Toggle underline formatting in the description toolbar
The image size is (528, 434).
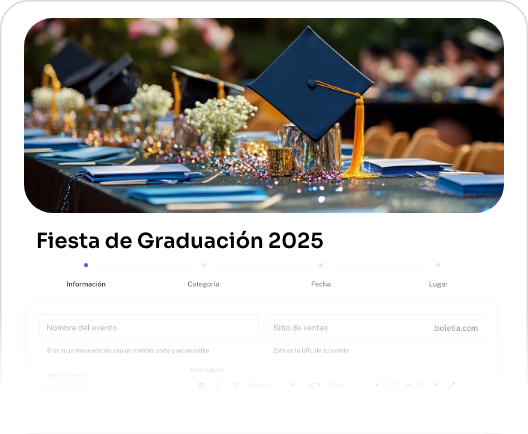click(235, 386)
